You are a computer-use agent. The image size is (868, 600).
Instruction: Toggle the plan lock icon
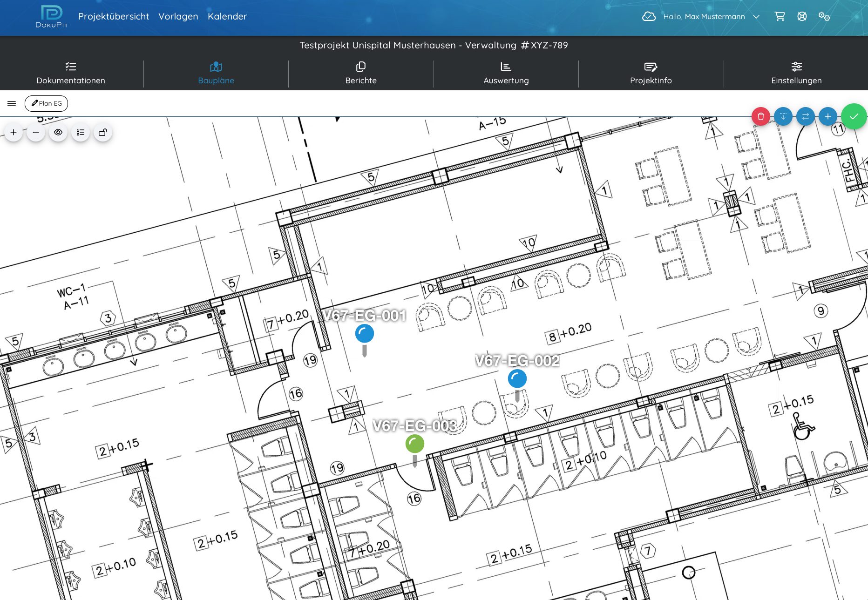[x=103, y=133]
